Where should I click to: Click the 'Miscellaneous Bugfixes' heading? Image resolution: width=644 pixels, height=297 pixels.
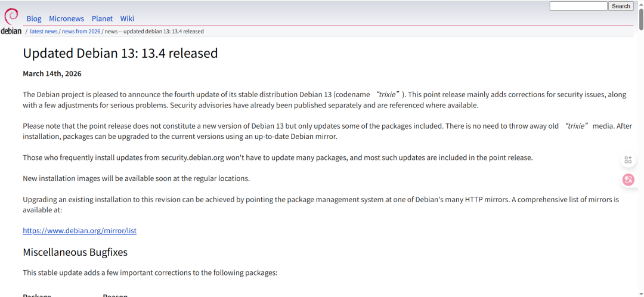[x=75, y=252]
